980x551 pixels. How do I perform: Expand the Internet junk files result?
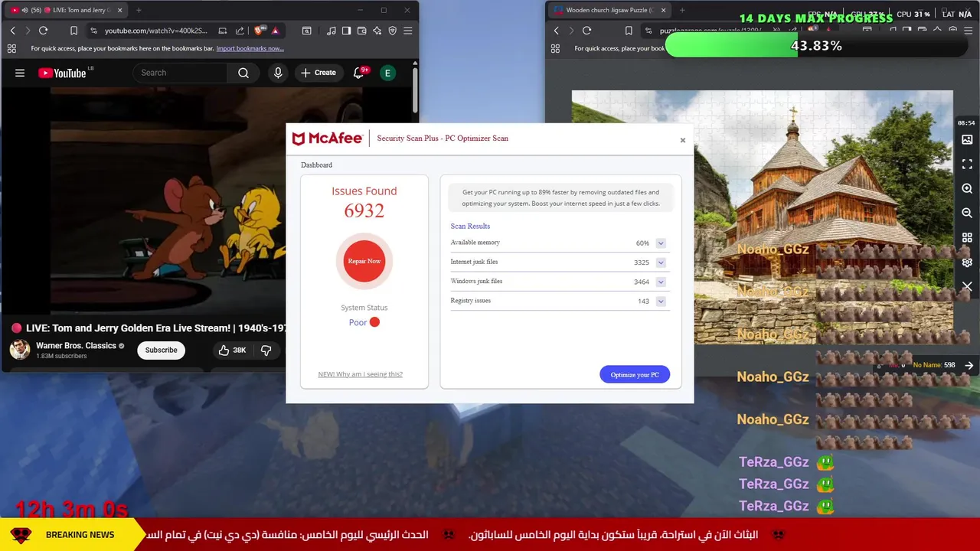[661, 262]
